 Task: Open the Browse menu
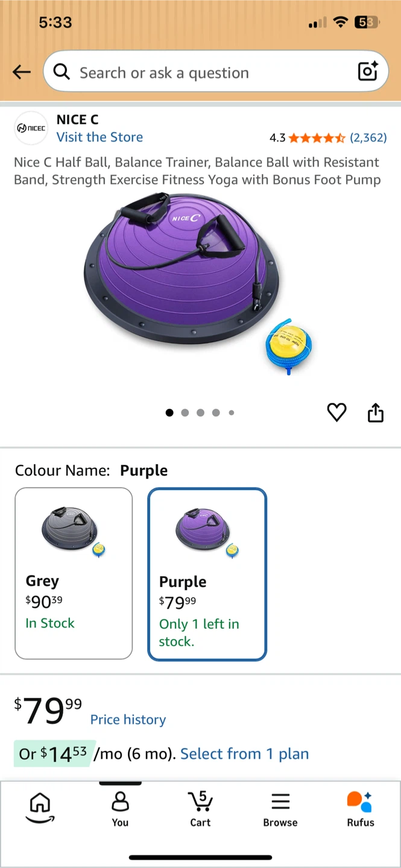coord(280,809)
